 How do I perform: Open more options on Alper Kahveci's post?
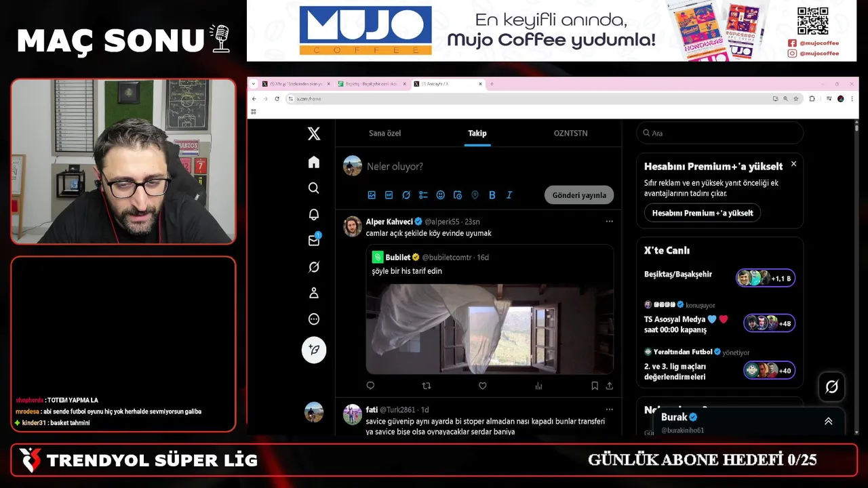[x=609, y=222]
